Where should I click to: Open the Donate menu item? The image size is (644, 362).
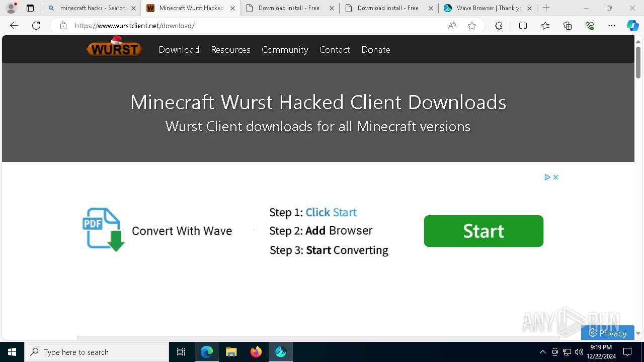(x=376, y=50)
